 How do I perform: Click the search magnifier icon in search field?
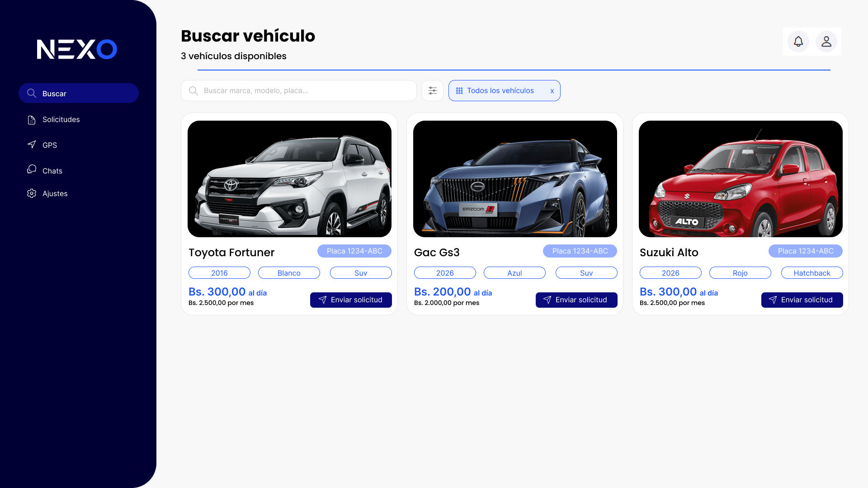click(193, 91)
